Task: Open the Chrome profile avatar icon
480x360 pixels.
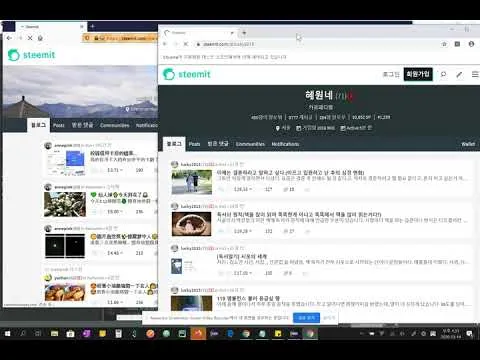Action: 471,44
